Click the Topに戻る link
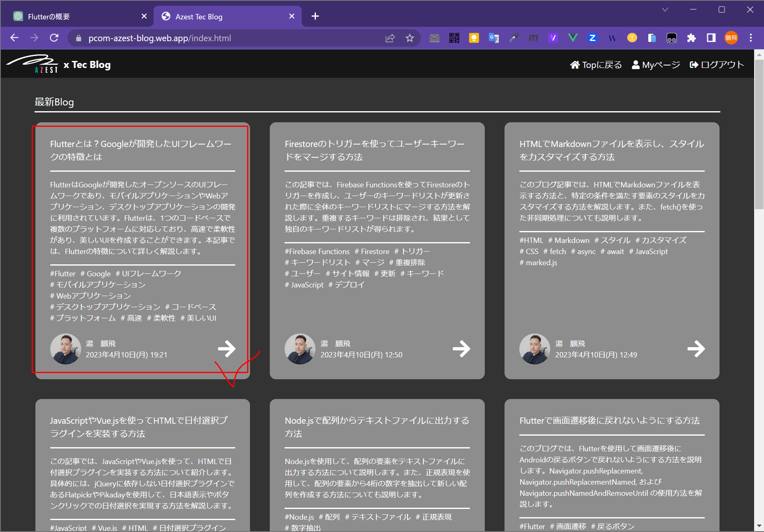 [x=596, y=65]
